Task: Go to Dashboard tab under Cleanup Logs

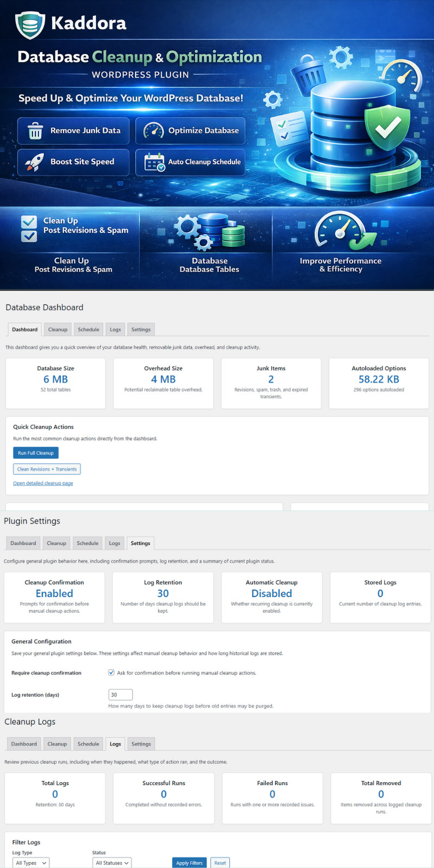Action: 24,744
